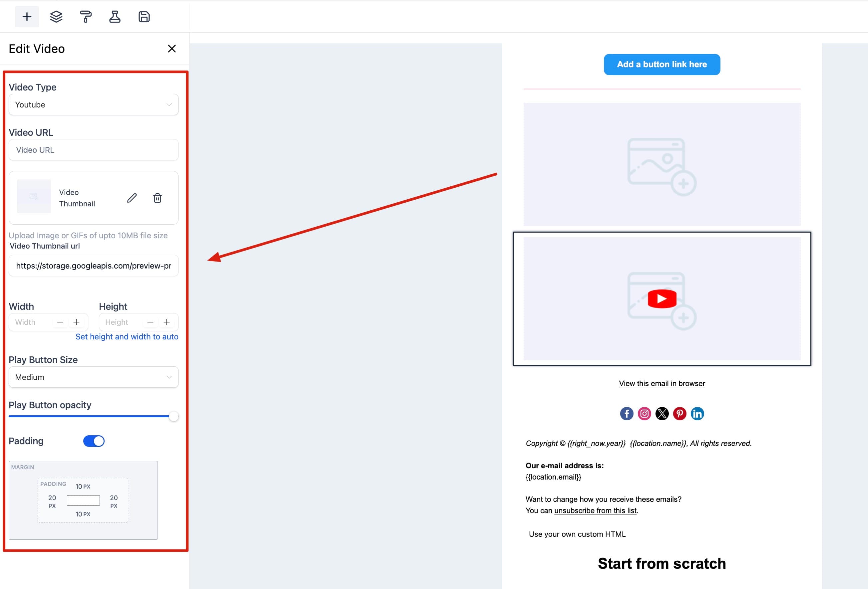The height and width of the screenshot is (589, 868).
Task: Open the layers panel icon
Action: click(x=56, y=16)
